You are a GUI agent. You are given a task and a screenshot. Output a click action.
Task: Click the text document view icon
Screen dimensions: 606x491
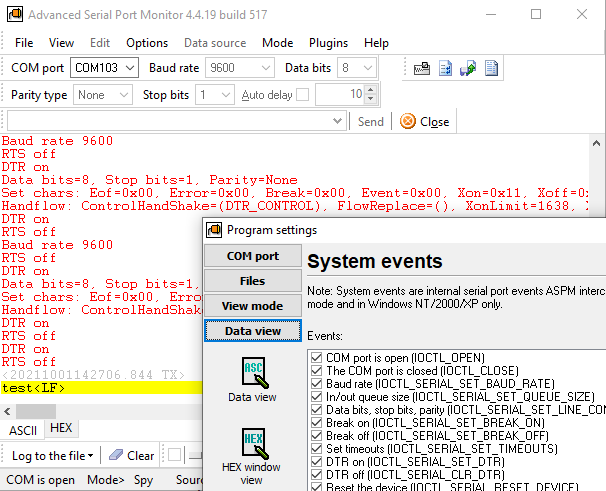(491, 68)
